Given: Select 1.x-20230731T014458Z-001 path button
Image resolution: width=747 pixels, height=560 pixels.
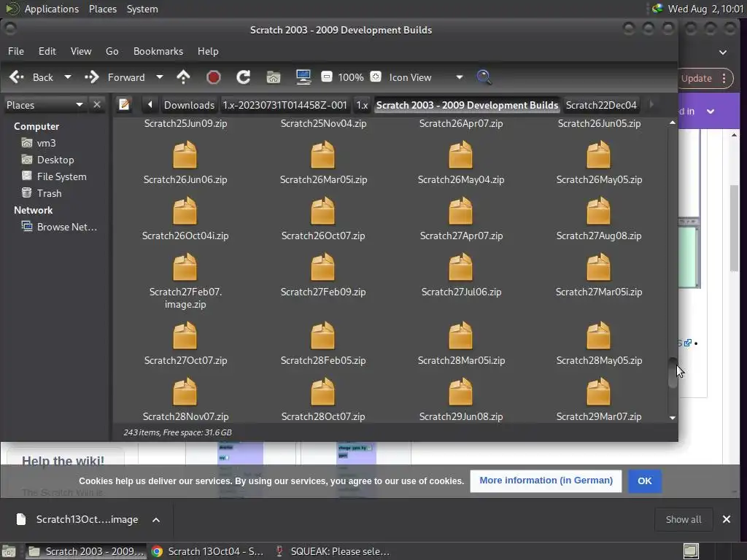Looking at the screenshot, I should (285, 105).
